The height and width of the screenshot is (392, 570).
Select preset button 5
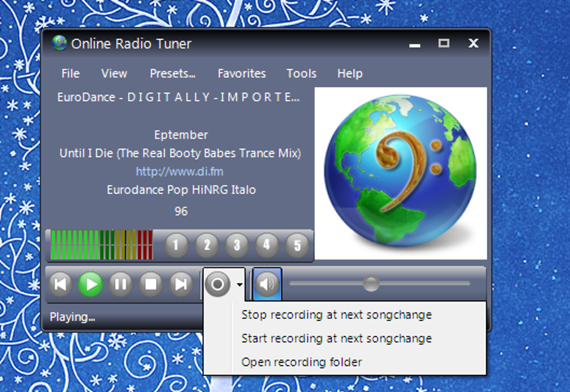[x=297, y=245]
